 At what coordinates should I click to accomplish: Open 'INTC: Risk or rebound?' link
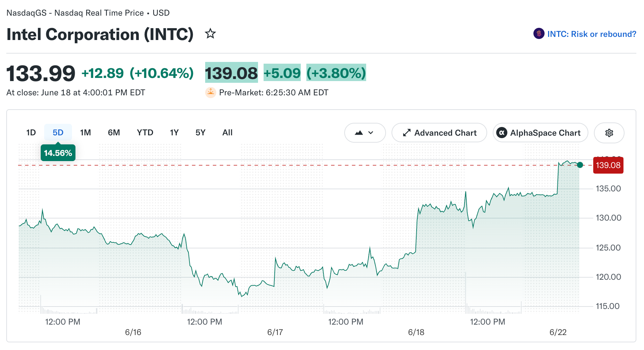pos(591,34)
